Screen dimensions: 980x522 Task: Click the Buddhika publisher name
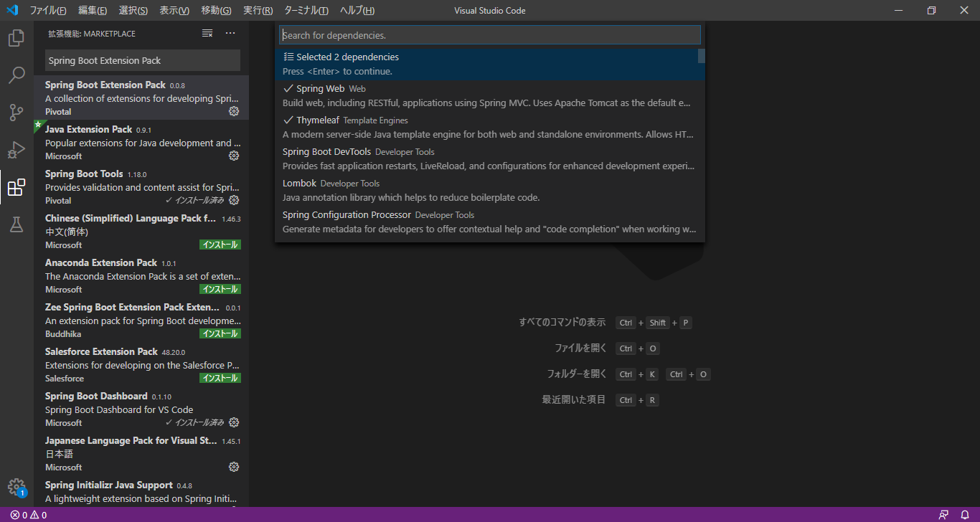63,334
